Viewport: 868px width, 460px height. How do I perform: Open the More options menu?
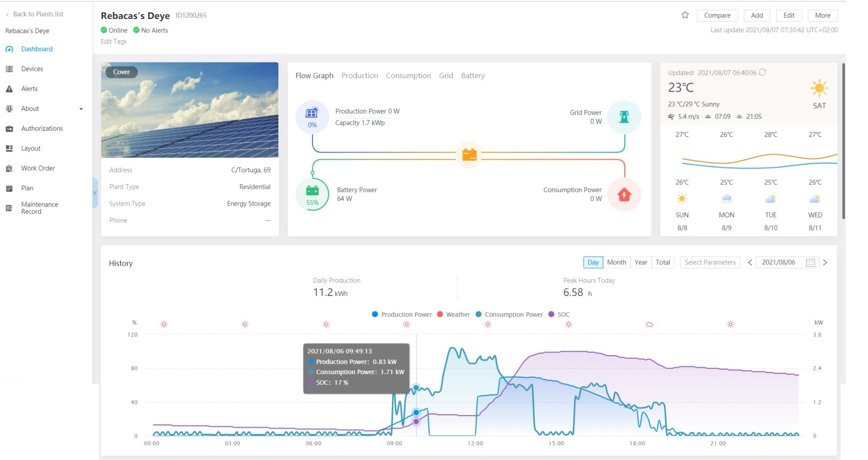coord(822,15)
